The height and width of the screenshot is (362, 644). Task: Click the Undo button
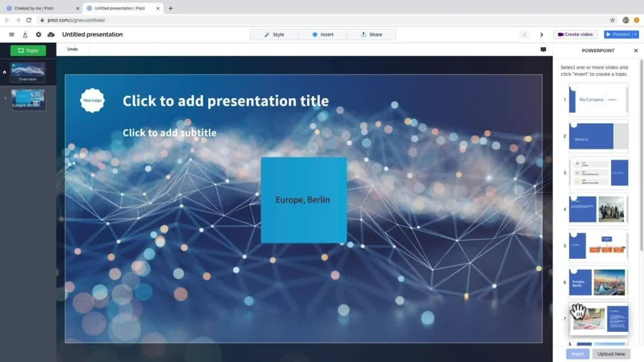tap(72, 49)
